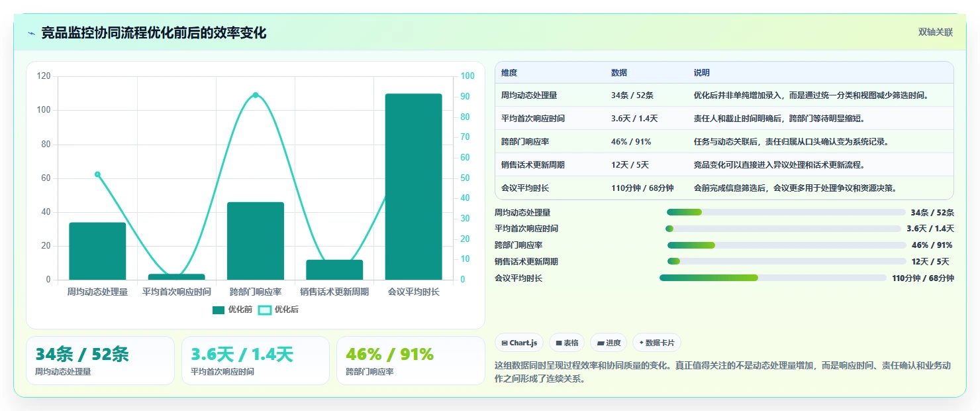The image size is (980, 411).
Task: Click the 数据卡片 tag
Action: point(657,343)
